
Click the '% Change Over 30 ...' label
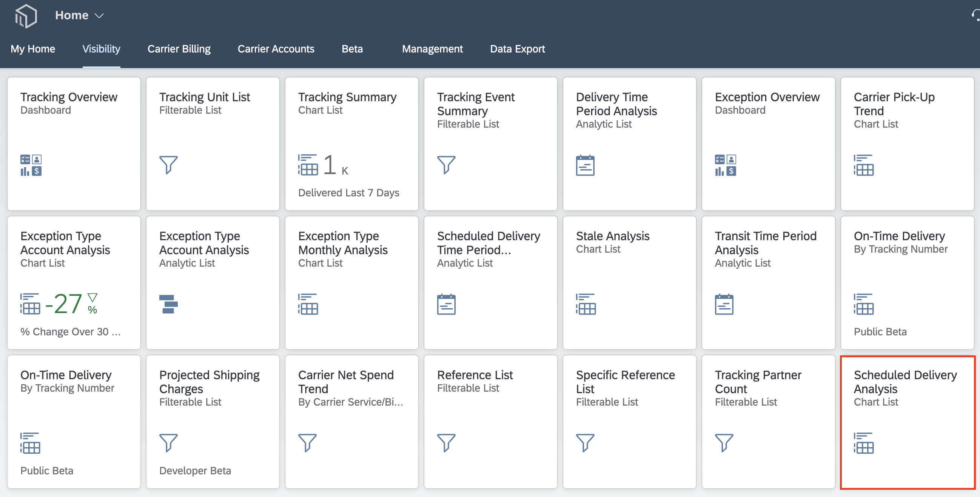click(70, 332)
